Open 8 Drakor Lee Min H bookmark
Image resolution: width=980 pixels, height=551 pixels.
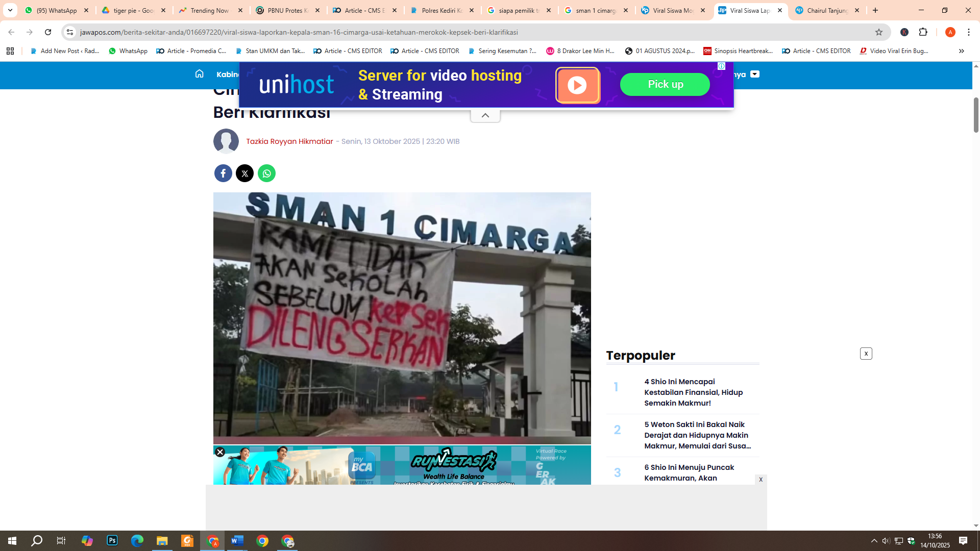(x=581, y=51)
